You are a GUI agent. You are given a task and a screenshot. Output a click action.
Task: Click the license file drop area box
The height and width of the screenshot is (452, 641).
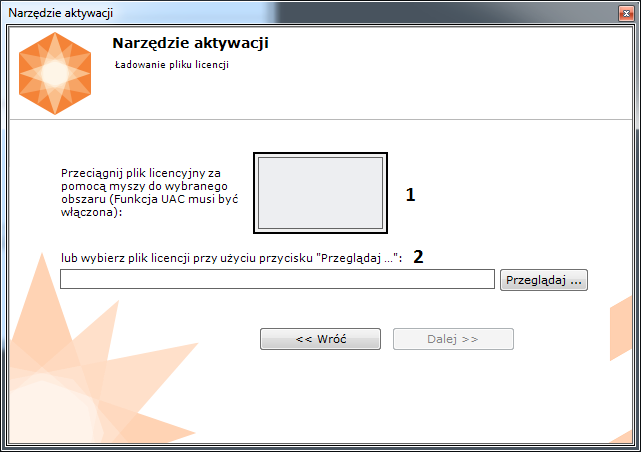tap(320, 193)
